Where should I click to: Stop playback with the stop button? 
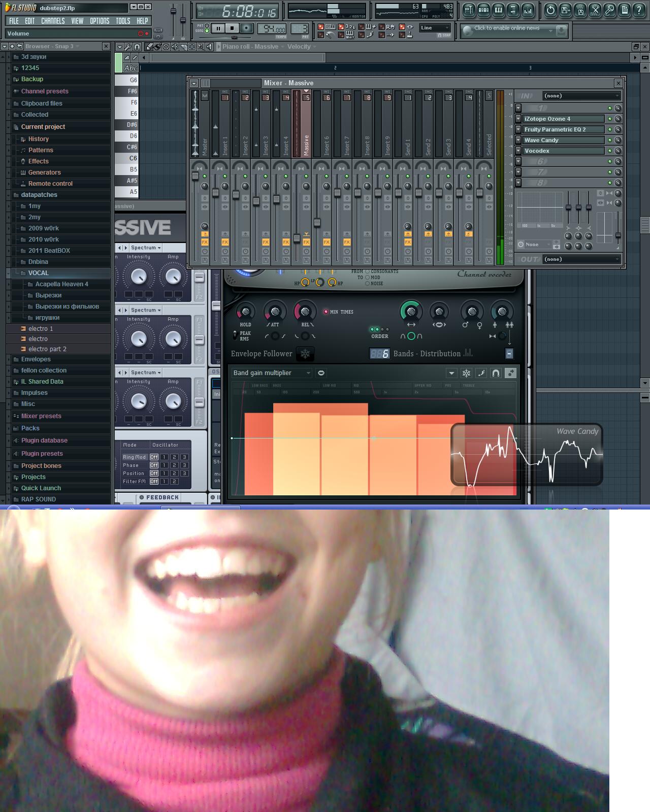coord(232,28)
